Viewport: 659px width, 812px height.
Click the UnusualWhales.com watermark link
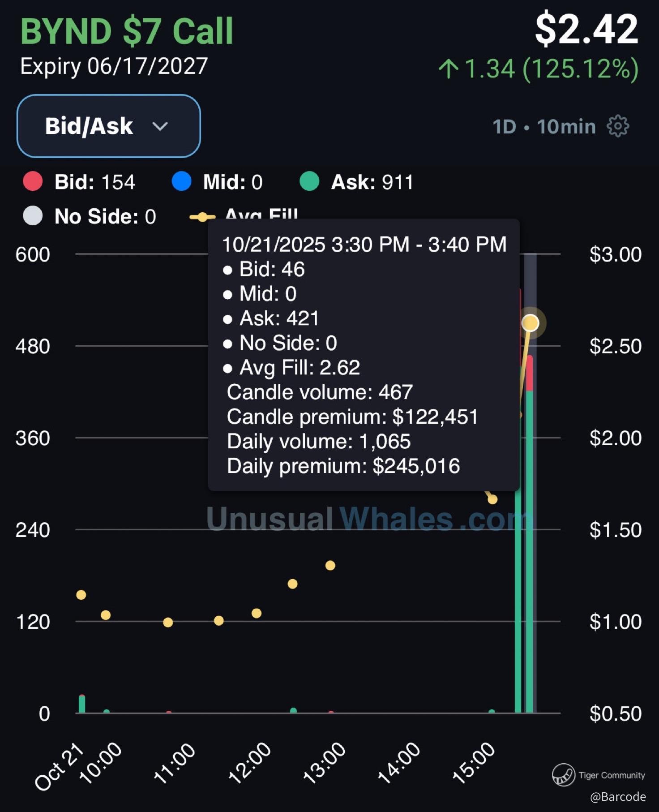click(368, 519)
